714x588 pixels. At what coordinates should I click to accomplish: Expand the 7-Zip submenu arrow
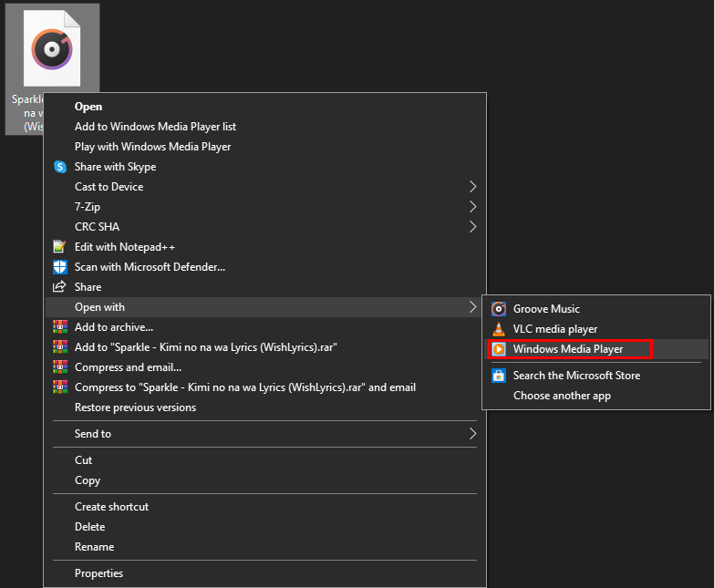click(x=472, y=207)
